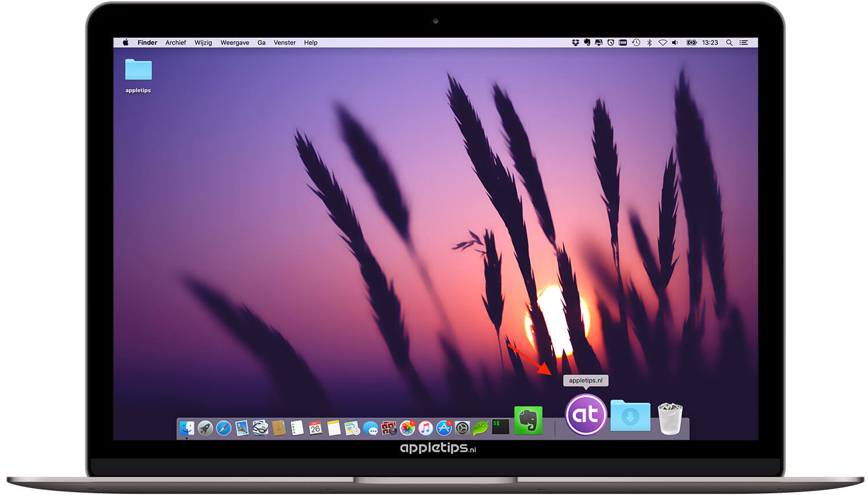Open the Apple menu
The width and height of the screenshot is (868, 495).
pos(126,42)
